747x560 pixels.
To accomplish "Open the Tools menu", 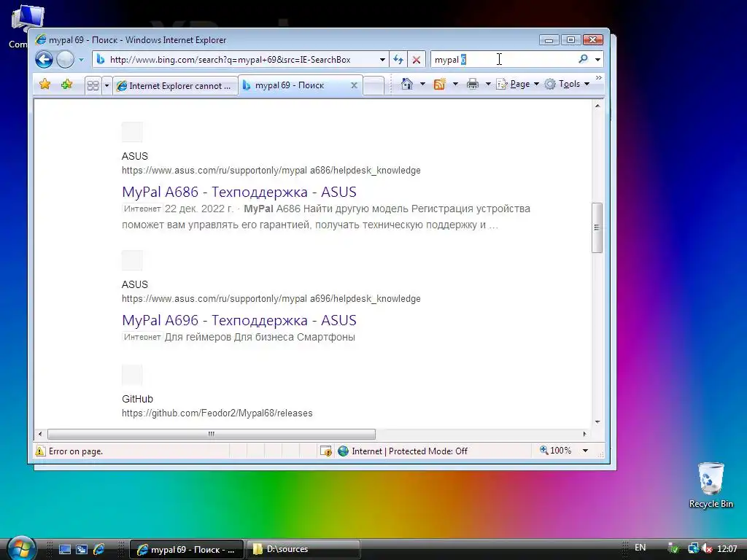I will click(568, 85).
